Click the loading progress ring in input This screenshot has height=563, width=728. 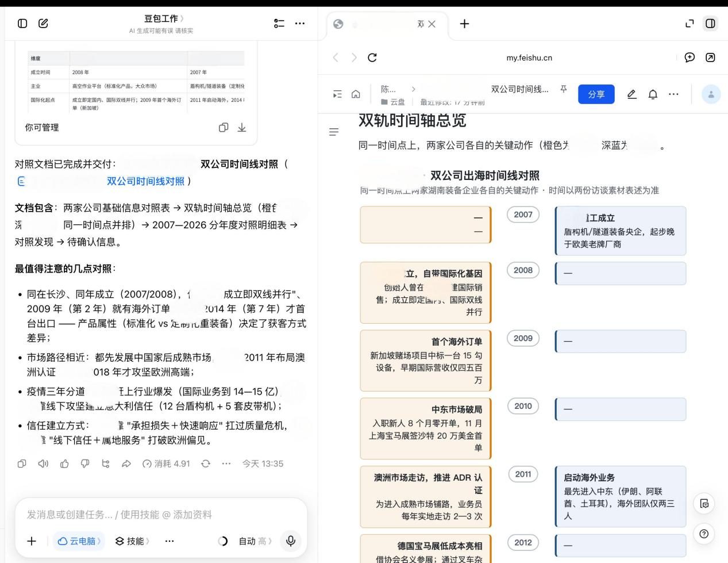[223, 541]
